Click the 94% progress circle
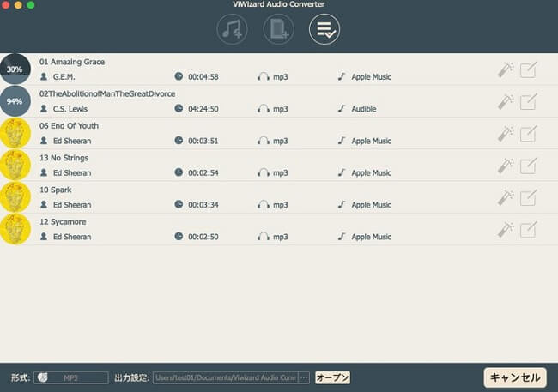The height and width of the screenshot is (392, 558). click(15, 101)
